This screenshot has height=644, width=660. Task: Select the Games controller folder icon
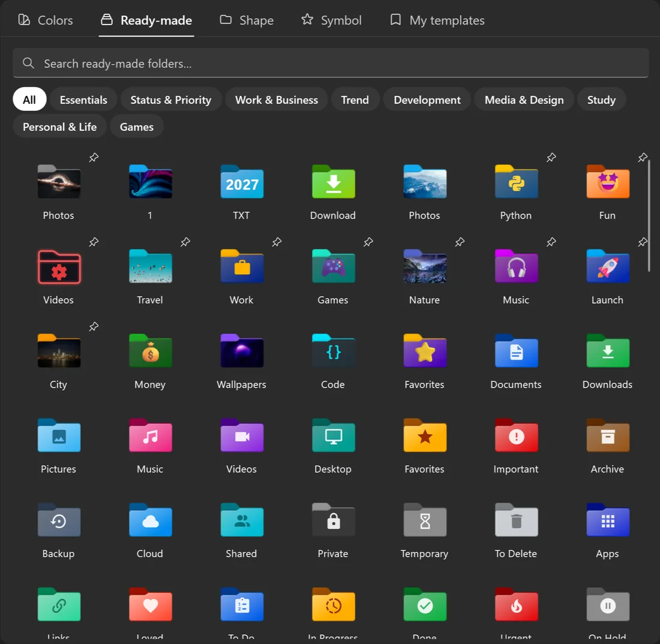(333, 267)
